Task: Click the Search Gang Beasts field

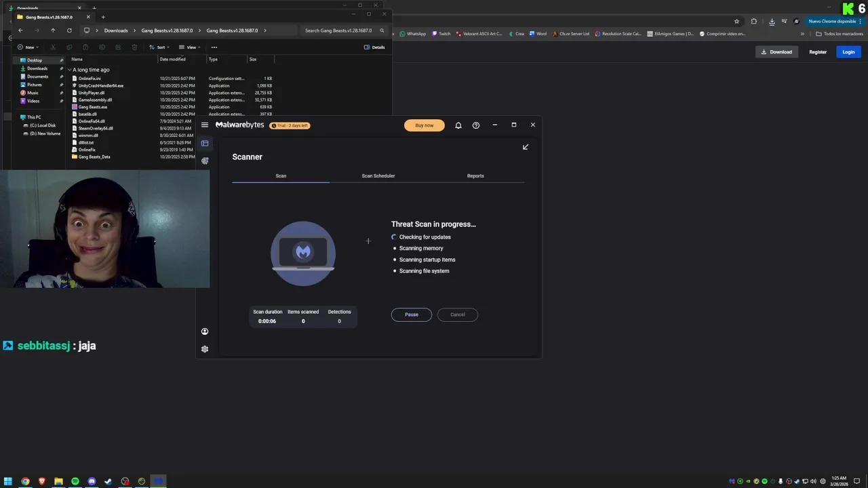Action: click(344, 30)
